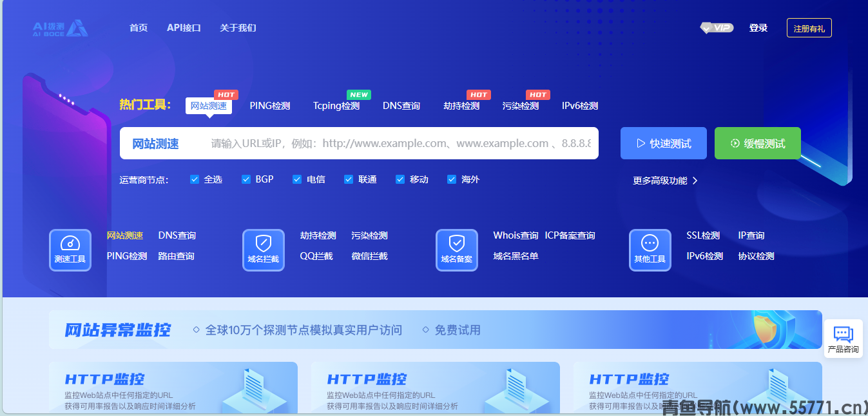Open ICP备案查询 link
Screen dimensions: 868x416
click(570, 235)
